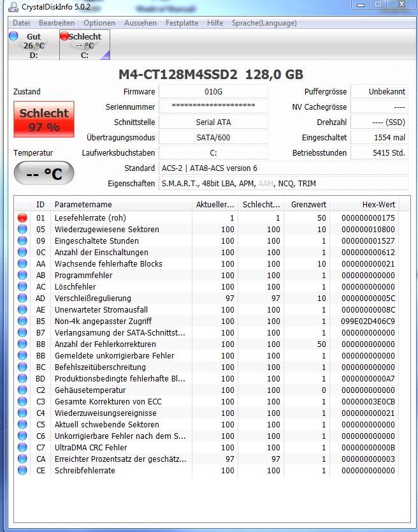This screenshot has height=532, width=418.
Task: Click the Hex-Wert column header
Action: [x=364, y=205]
